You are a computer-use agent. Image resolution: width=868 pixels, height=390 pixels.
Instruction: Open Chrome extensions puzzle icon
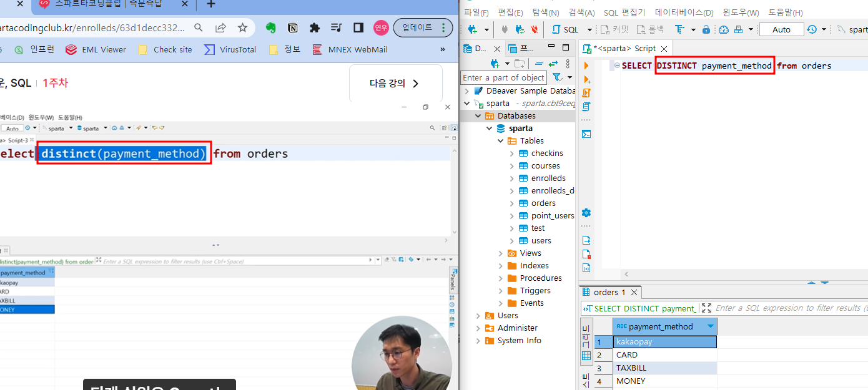pos(315,28)
